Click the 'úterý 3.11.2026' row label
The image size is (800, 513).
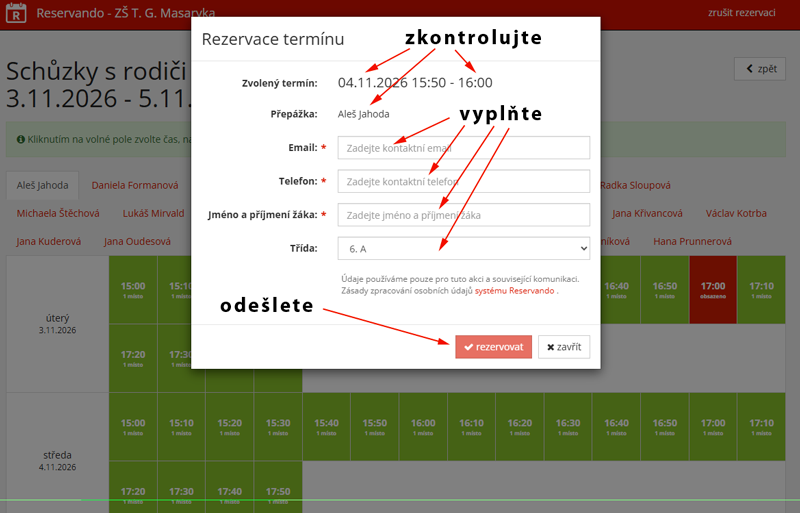point(57,324)
